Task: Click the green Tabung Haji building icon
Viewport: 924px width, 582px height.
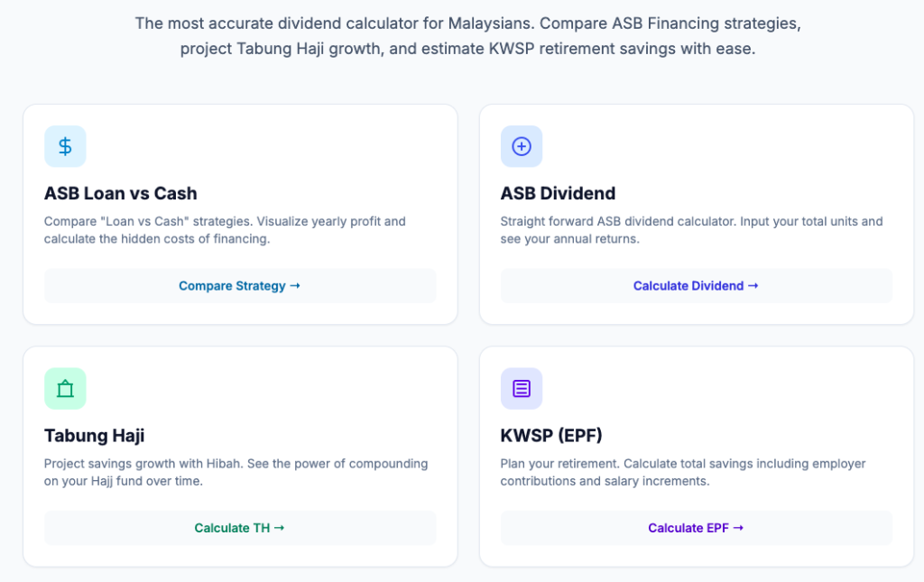Action: click(65, 389)
